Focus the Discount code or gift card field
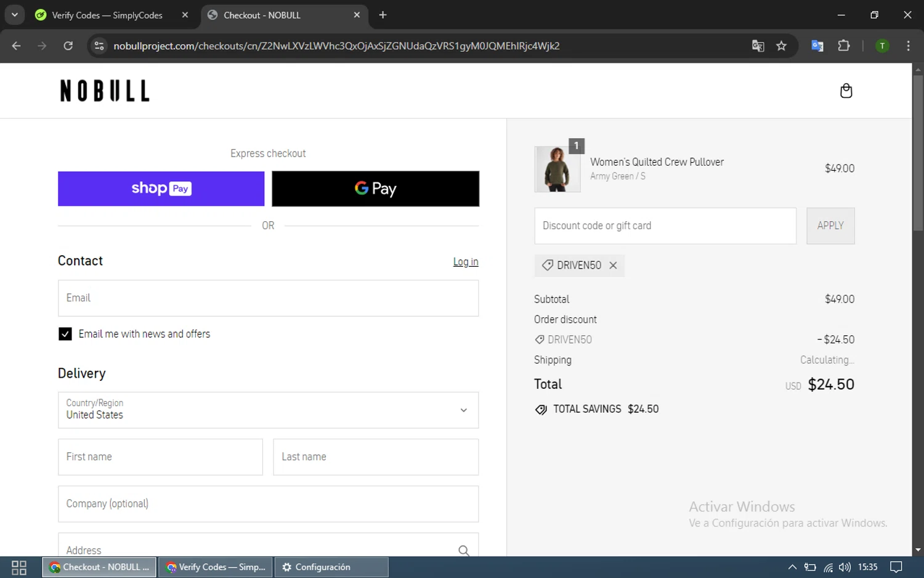The width and height of the screenshot is (924, 578). point(665,226)
